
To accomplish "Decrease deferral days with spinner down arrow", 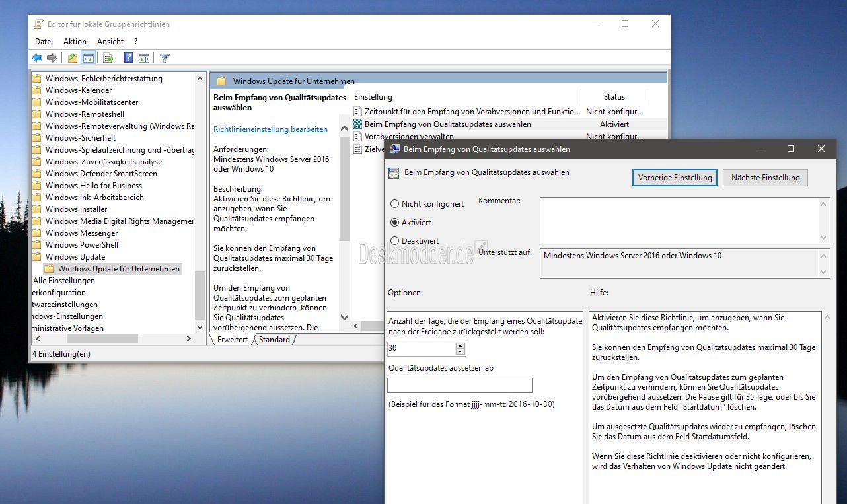I will point(460,351).
